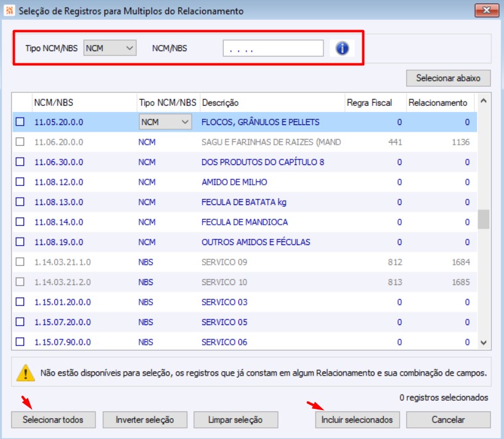Click NBS type cell in SERVICO 03 row
The height and width of the screenshot is (439, 504).
[x=145, y=302]
